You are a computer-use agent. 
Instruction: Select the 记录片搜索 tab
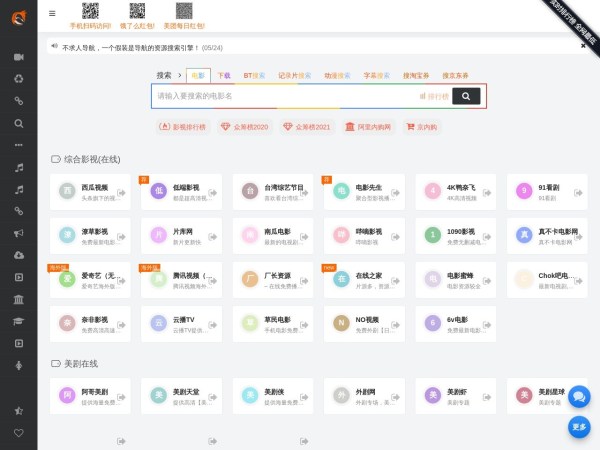294,75
